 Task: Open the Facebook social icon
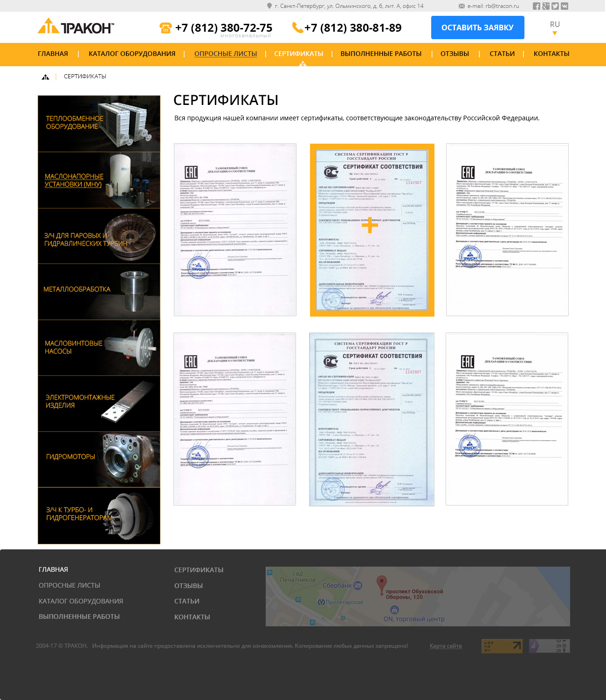[537, 6]
